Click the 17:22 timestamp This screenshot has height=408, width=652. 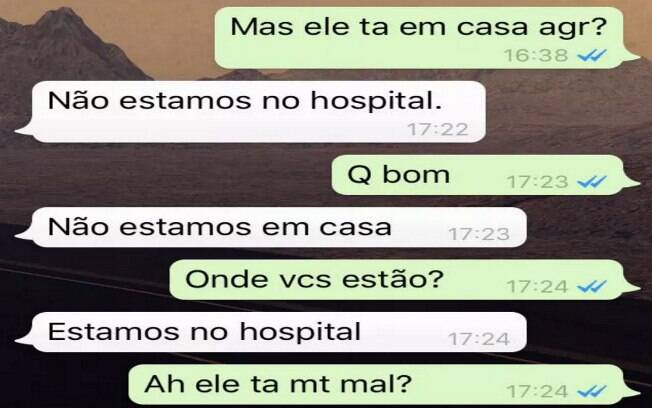(x=438, y=129)
